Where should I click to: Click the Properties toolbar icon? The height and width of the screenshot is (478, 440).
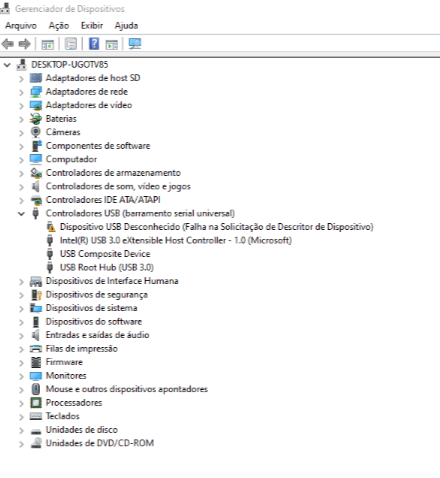click(71, 44)
